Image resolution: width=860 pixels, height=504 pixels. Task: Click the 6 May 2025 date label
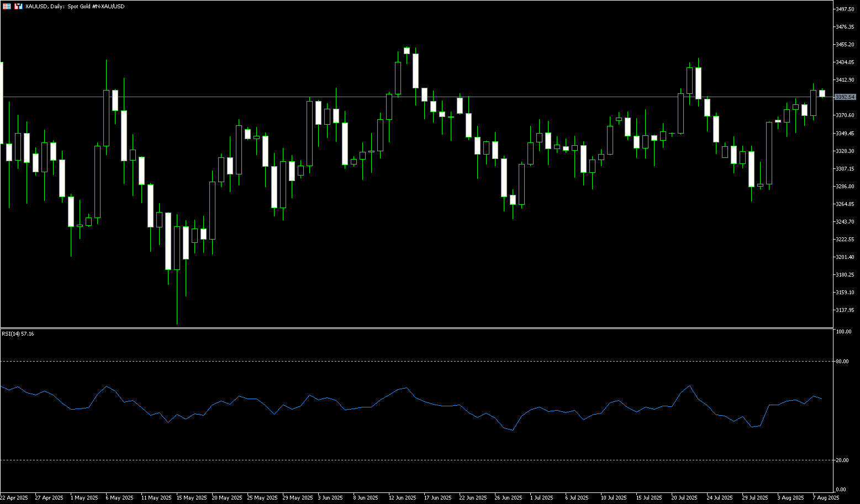pyautogui.click(x=119, y=498)
